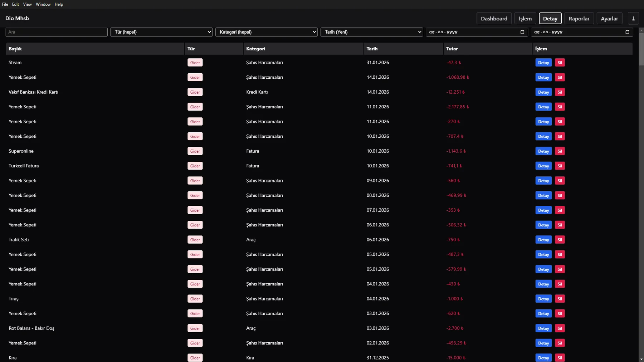Open the Tarih (Yeni) sort dropdown
This screenshot has height=362, width=644.
point(371,32)
